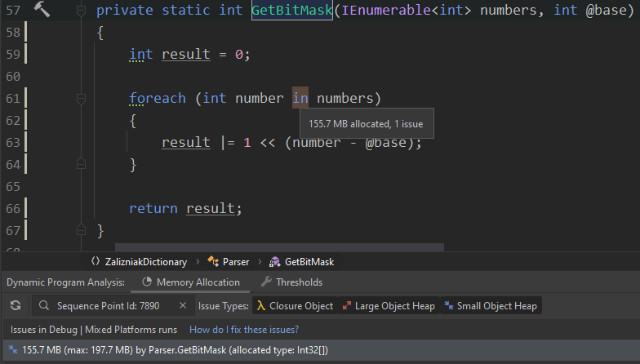Viewport: 640px width, 364px height.
Task: Click 'Issues in Debug | Mixed Platforms runs'
Action: pos(93,330)
